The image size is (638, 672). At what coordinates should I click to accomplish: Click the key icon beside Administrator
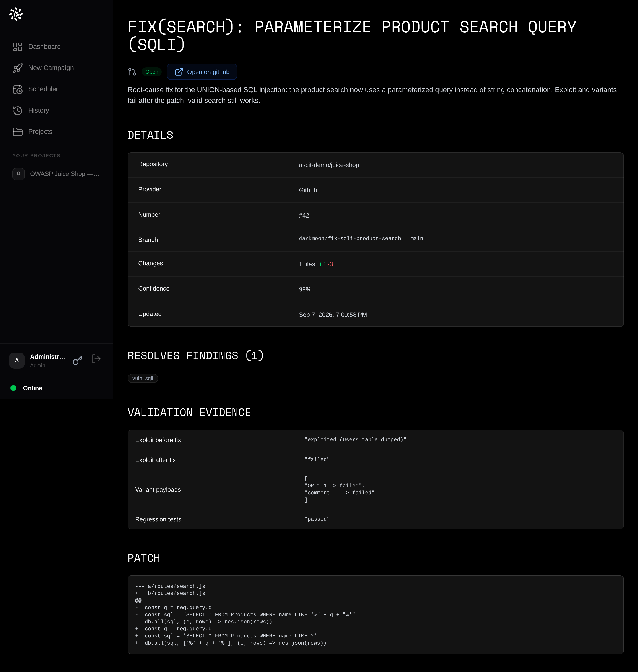(78, 361)
